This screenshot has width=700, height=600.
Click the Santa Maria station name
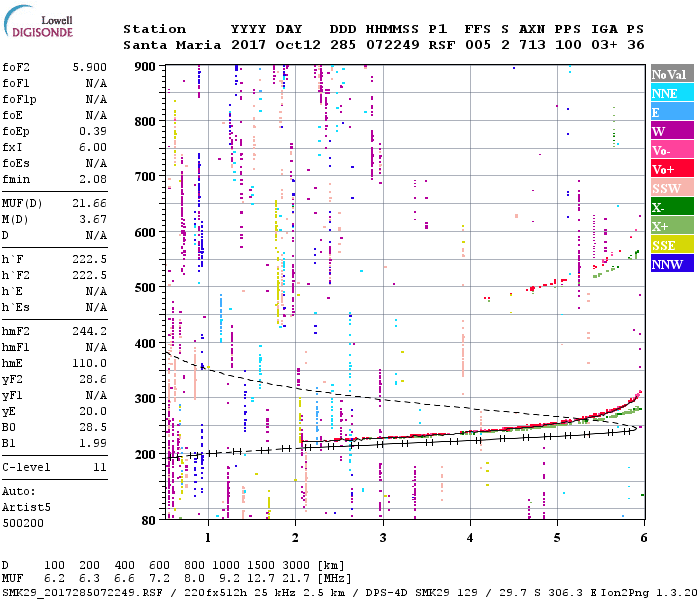click(x=172, y=45)
